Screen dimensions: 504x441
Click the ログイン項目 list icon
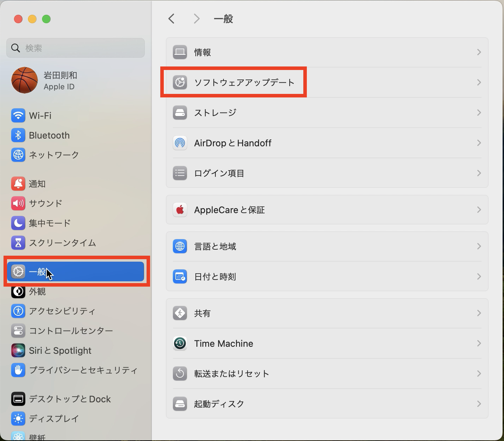(x=180, y=173)
